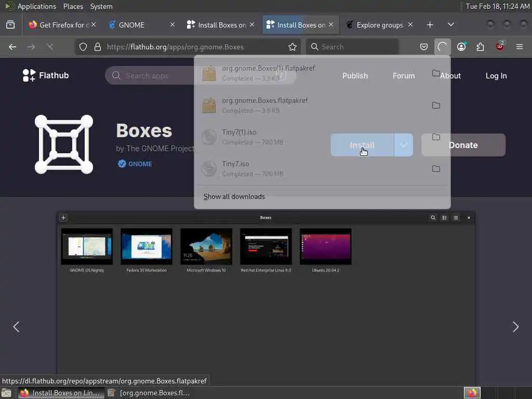The image size is (532, 399).
Task: Click the Firefox View icon
Action: [x=10, y=25]
